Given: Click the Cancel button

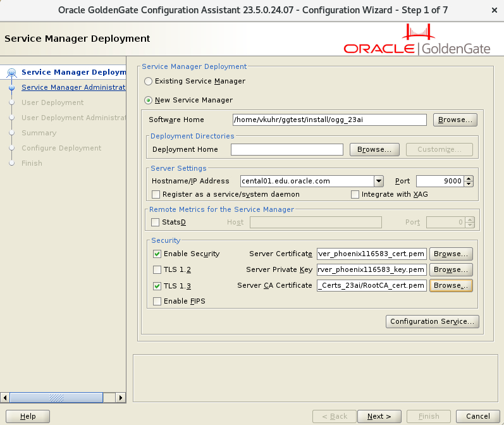Looking at the screenshot, I should [x=478, y=416].
